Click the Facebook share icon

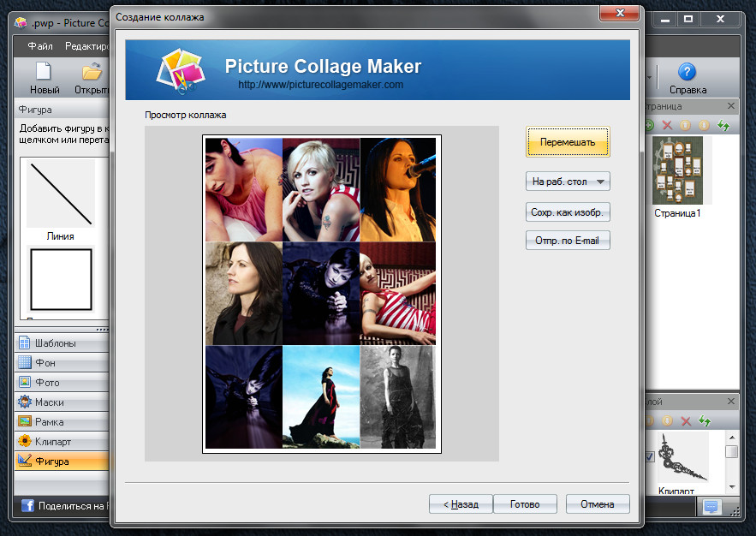28,506
